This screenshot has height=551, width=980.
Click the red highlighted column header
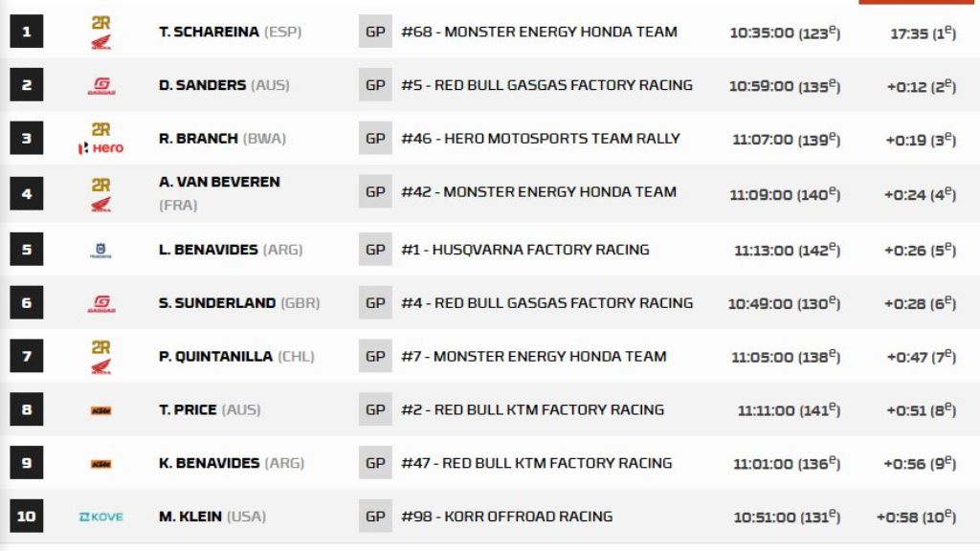919,2
